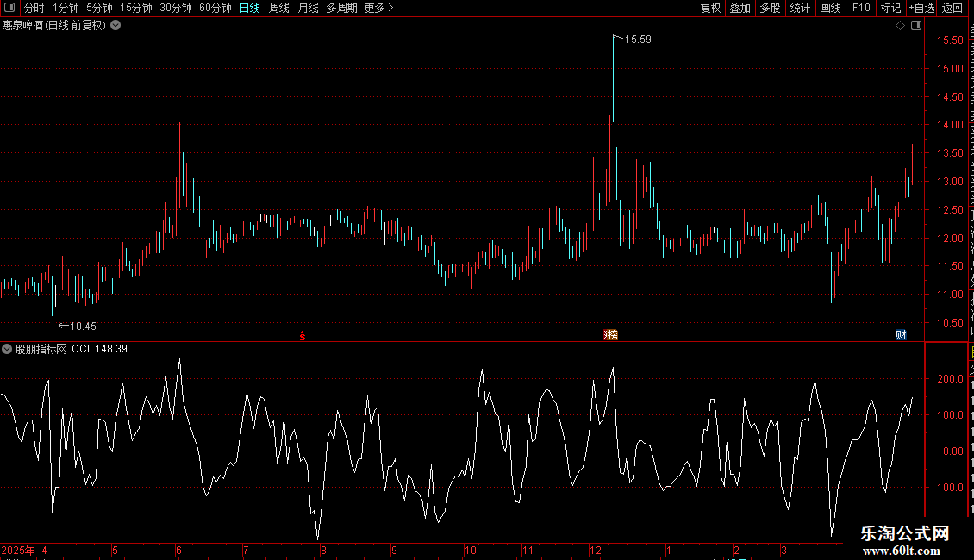Switch to 周线 weekly chart
Image resolution: width=974 pixels, height=560 pixels.
tap(279, 8)
